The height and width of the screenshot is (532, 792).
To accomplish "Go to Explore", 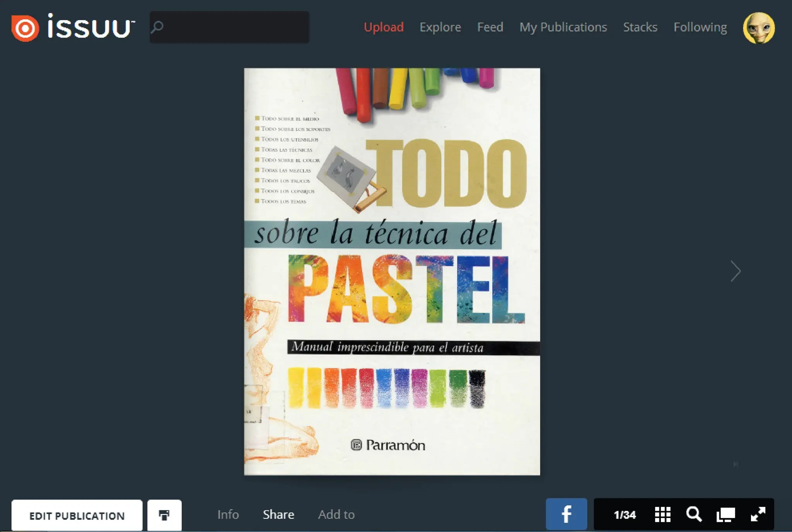I will pyautogui.click(x=440, y=27).
